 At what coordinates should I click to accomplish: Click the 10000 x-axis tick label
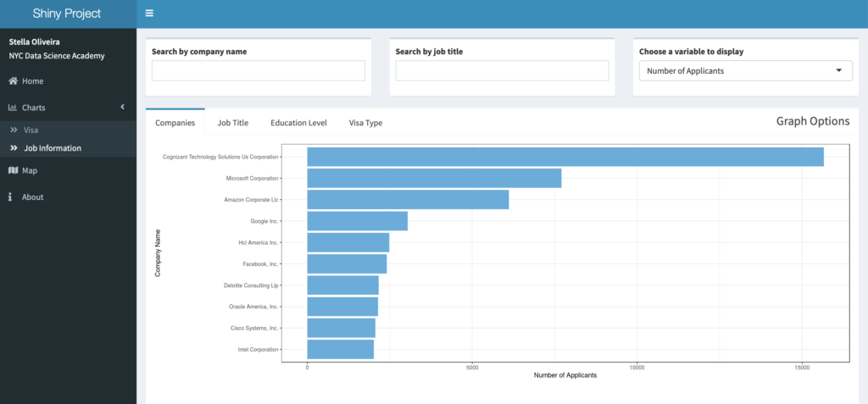tap(637, 367)
